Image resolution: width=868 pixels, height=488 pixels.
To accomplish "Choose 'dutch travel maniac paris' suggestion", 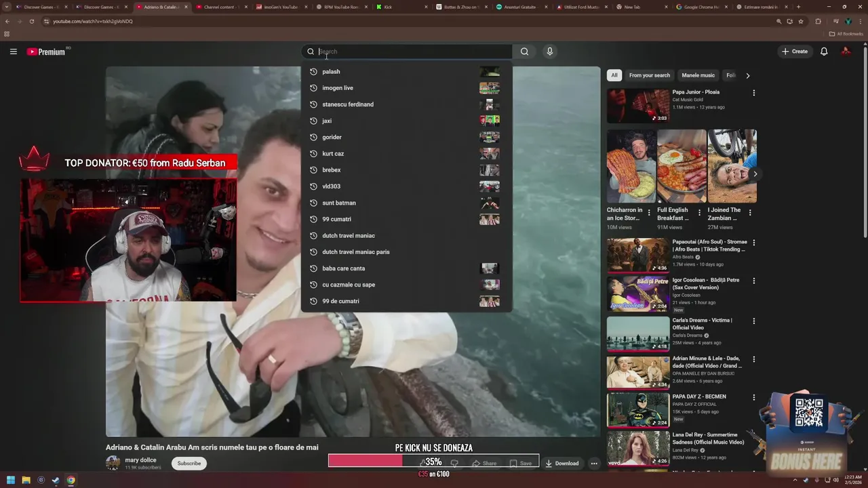I will click(x=406, y=251).
